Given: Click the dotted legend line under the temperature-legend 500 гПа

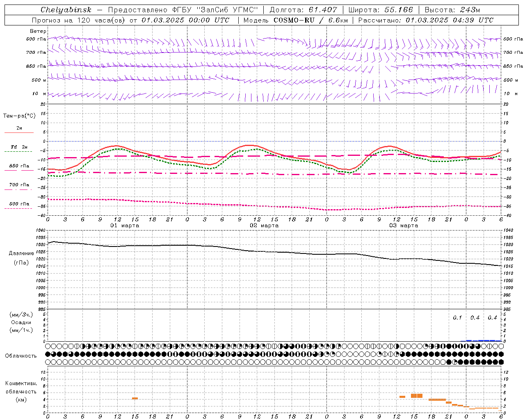Looking at the screenshot, I should pos(18,208).
